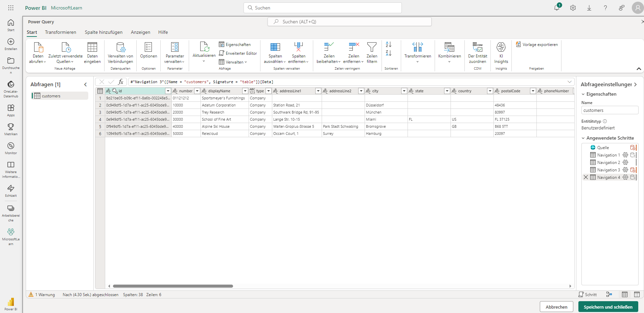Refresh the query with Aktualisieren
The image size is (644, 313).
(204, 52)
